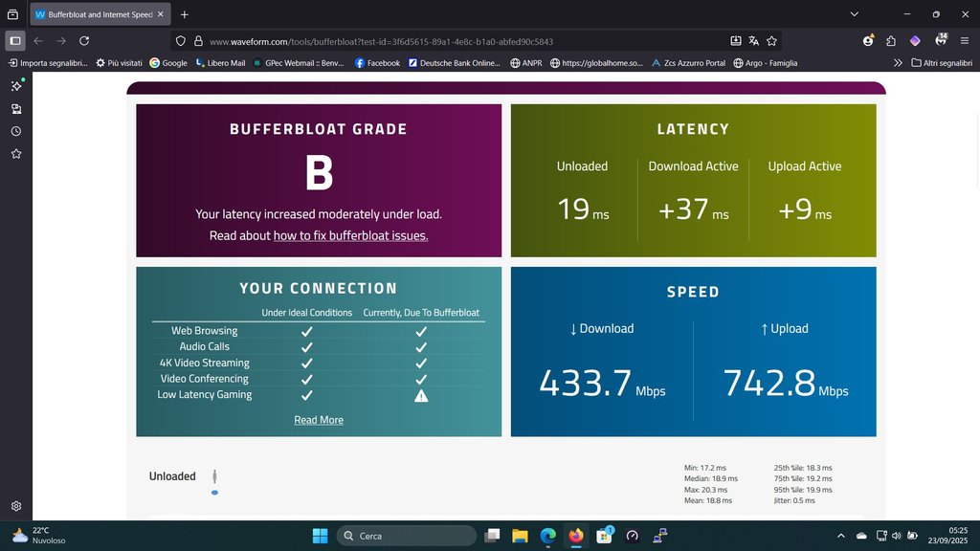Viewport: 980px width, 551px height.
Task: Open synced tabs icon in sidebar
Action: pos(16,109)
